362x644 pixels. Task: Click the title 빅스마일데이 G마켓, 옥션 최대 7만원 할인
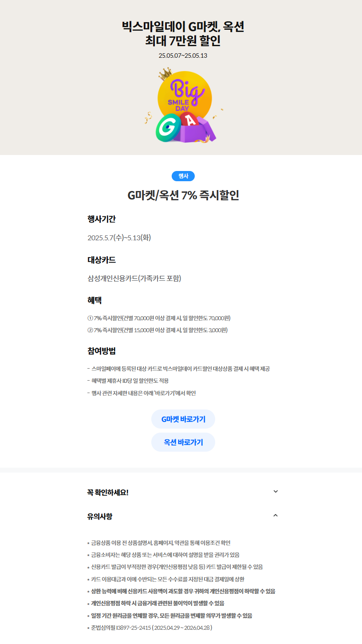click(183, 33)
